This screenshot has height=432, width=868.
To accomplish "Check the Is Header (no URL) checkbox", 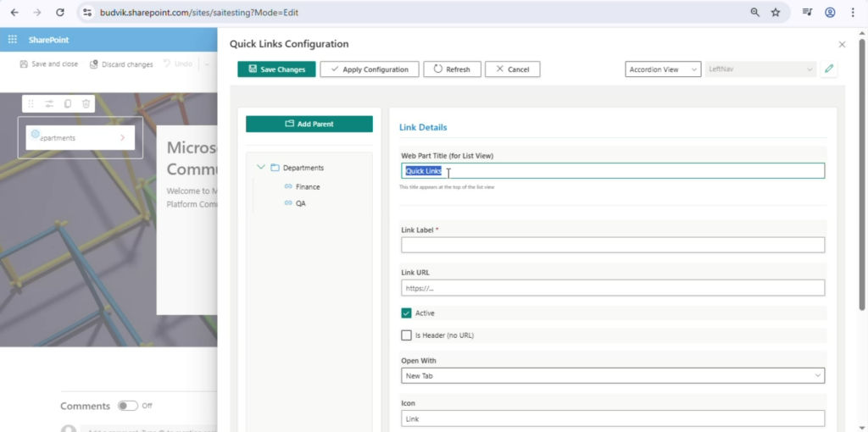I will pos(407,335).
